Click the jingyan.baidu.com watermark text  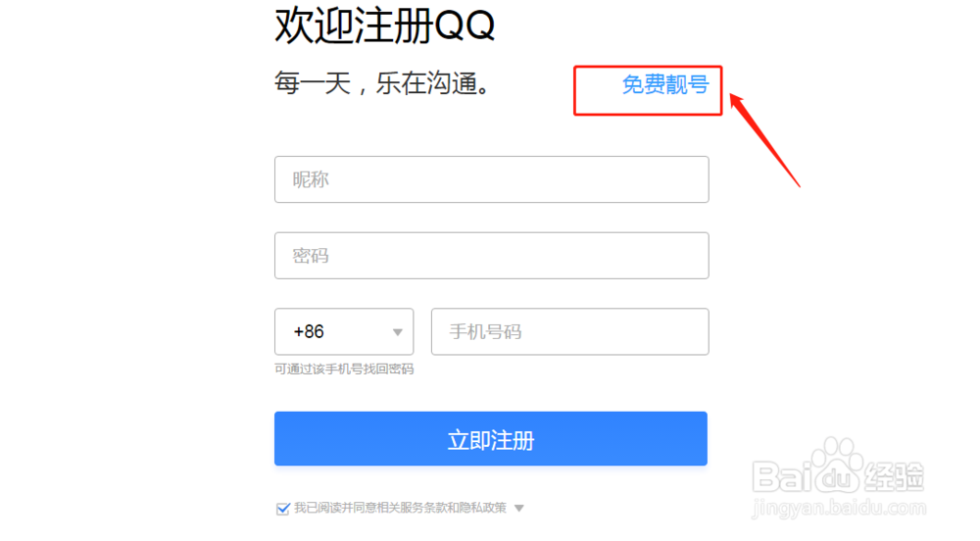point(839,509)
